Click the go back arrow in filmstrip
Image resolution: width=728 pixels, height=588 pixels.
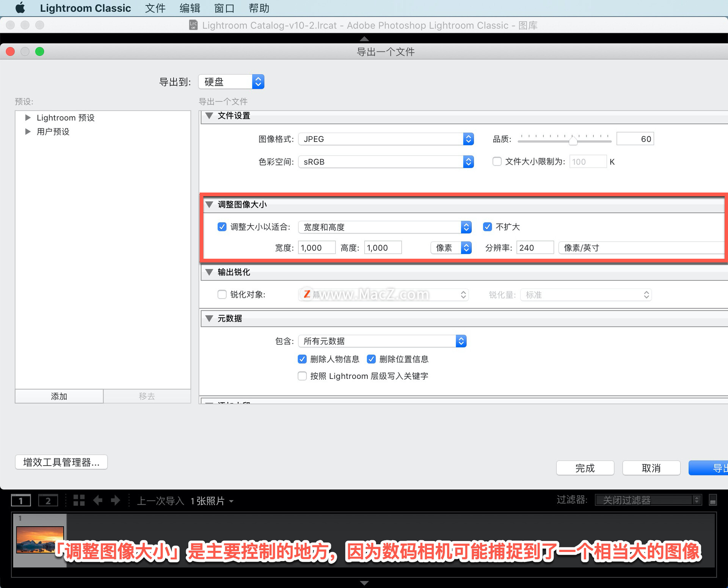98,500
